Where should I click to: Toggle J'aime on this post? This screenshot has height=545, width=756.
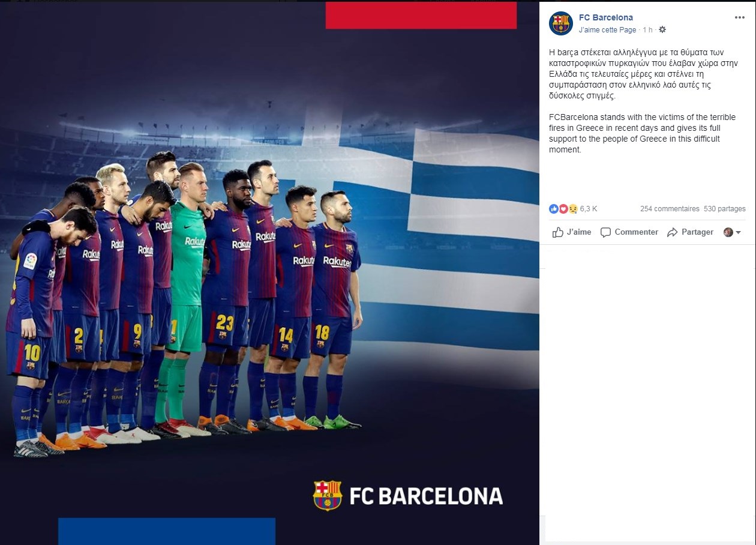pos(571,232)
